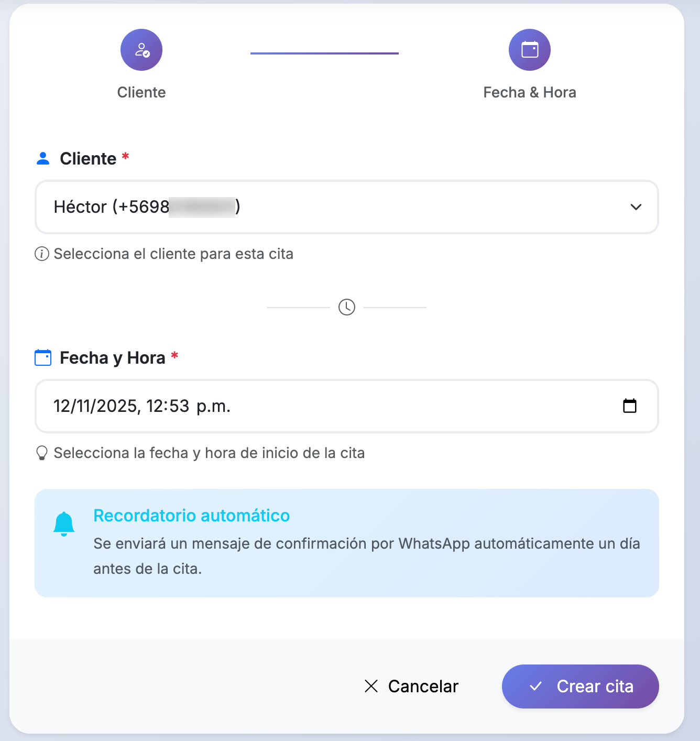Click the Fecha & Hora step calendar icon
The height and width of the screenshot is (741, 700).
click(x=529, y=50)
